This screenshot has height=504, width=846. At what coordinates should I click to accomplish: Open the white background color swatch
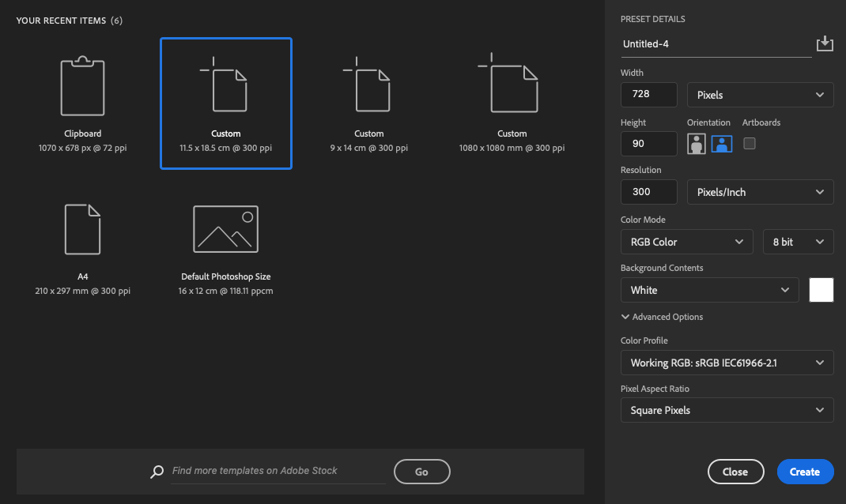821,290
